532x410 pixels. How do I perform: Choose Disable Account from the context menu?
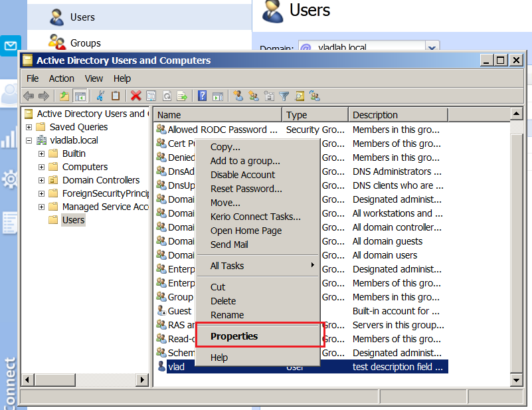click(x=258, y=175)
